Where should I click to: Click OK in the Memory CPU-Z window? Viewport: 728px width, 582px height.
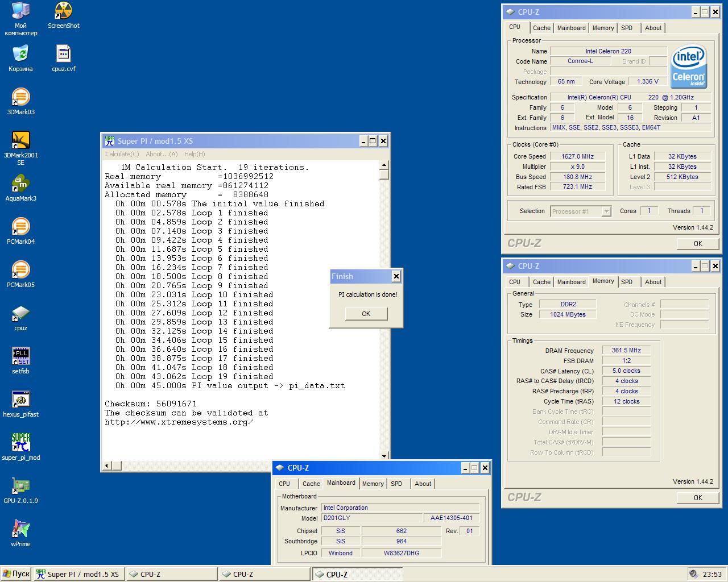698,497
